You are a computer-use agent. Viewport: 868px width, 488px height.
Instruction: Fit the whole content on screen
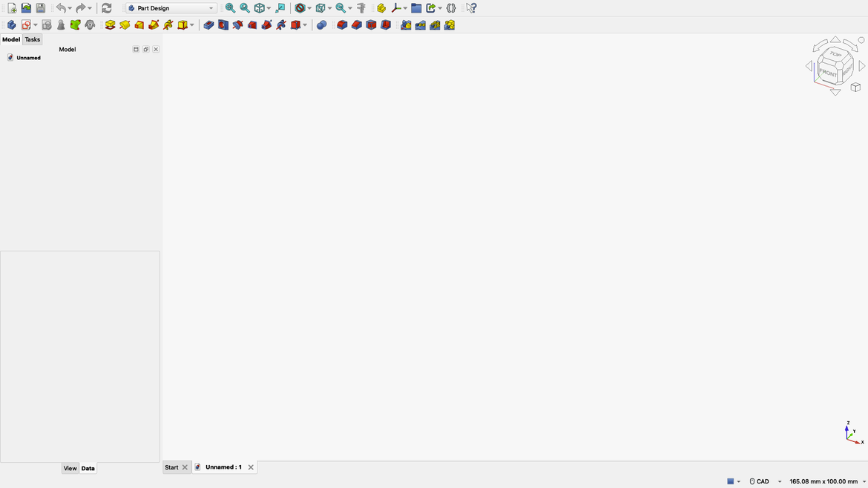pos(231,7)
